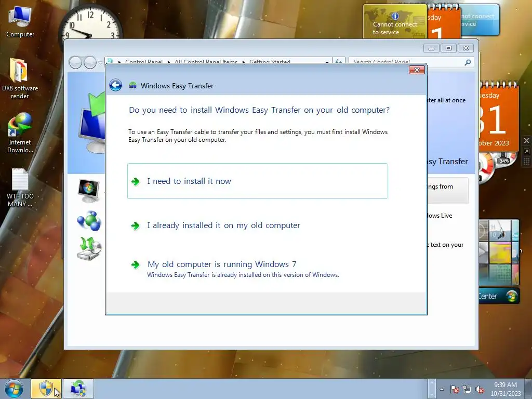Go back in Windows Easy Transfer wizard
This screenshot has height=399, width=532.
[115, 85]
